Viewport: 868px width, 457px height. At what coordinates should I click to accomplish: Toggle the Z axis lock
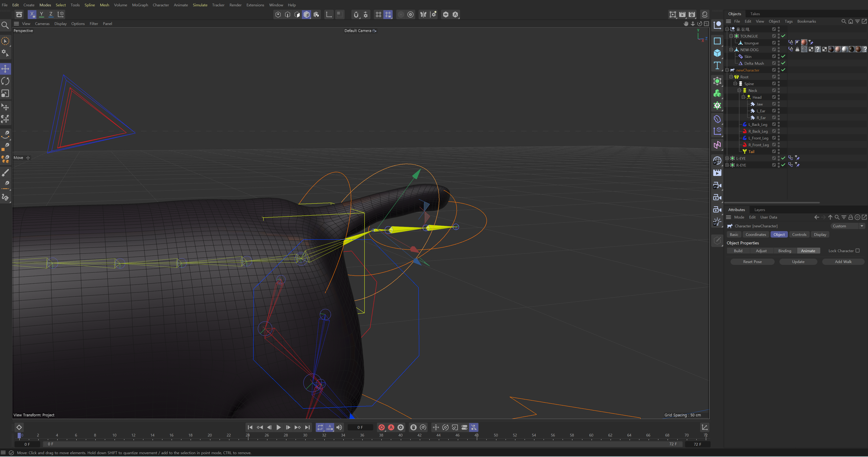tap(51, 14)
